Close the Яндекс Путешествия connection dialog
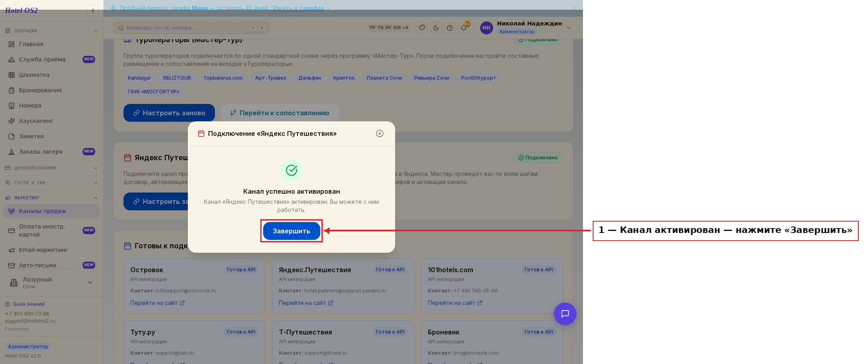The height and width of the screenshot is (364, 868). click(380, 133)
